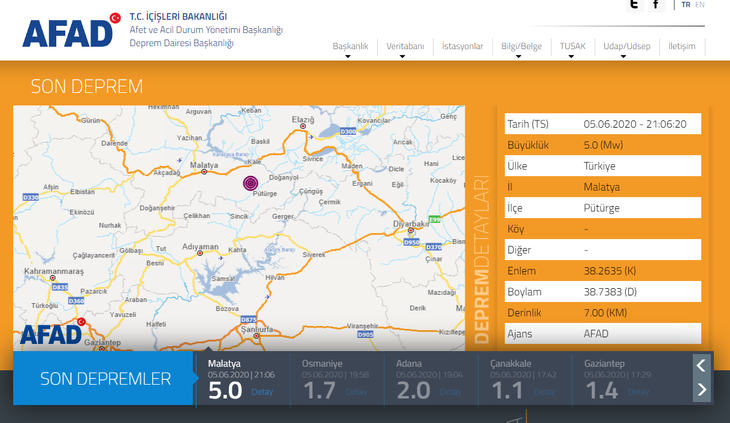Open Detay link for Osmaniye 1.7 earthquake

click(357, 392)
